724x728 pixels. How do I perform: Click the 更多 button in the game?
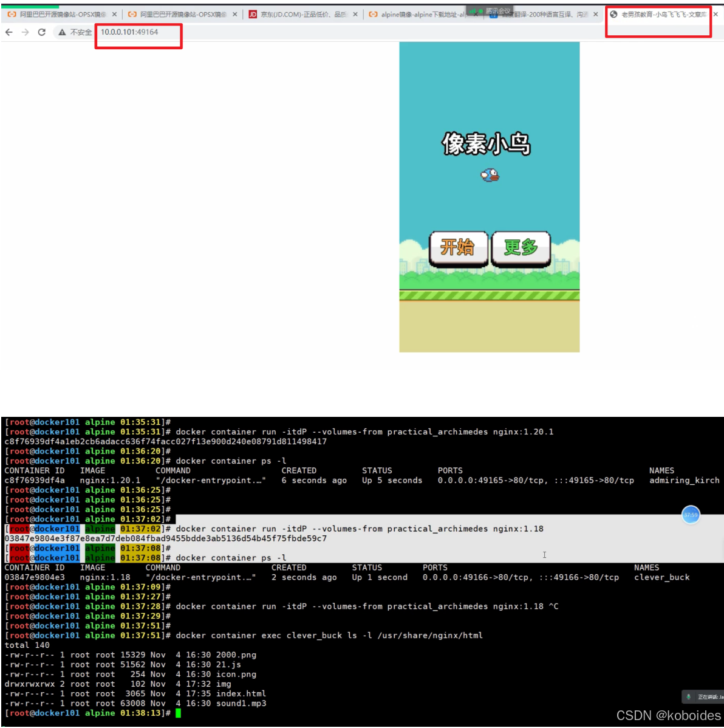521,248
